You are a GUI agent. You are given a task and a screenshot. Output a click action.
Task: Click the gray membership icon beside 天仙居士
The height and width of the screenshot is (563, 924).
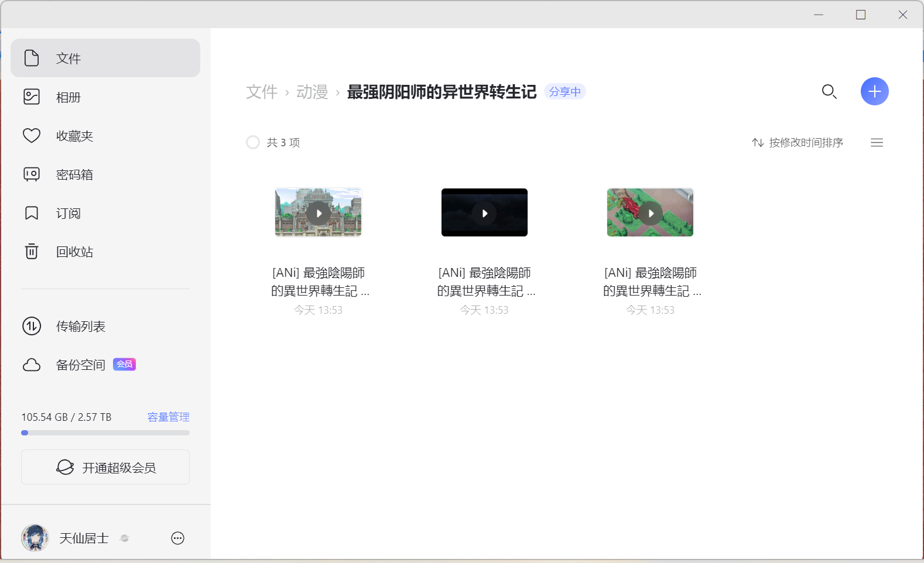point(124,538)
